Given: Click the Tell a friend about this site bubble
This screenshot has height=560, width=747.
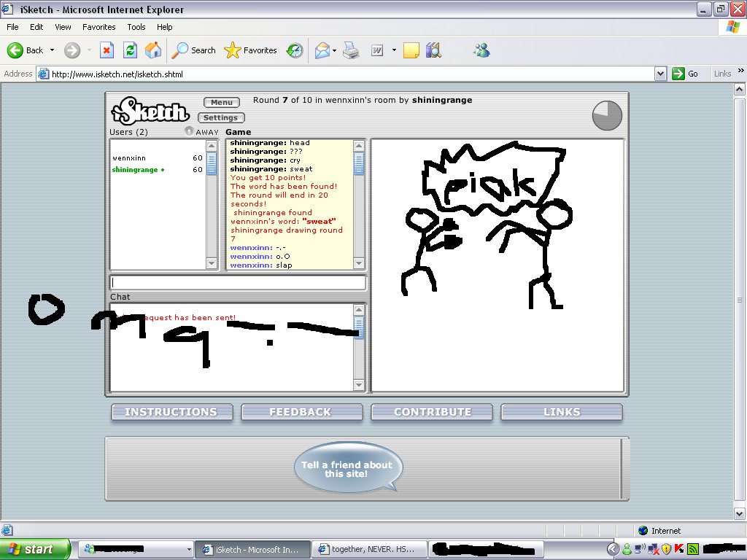Looking at the screenshot, I should [x=348, y=467].
